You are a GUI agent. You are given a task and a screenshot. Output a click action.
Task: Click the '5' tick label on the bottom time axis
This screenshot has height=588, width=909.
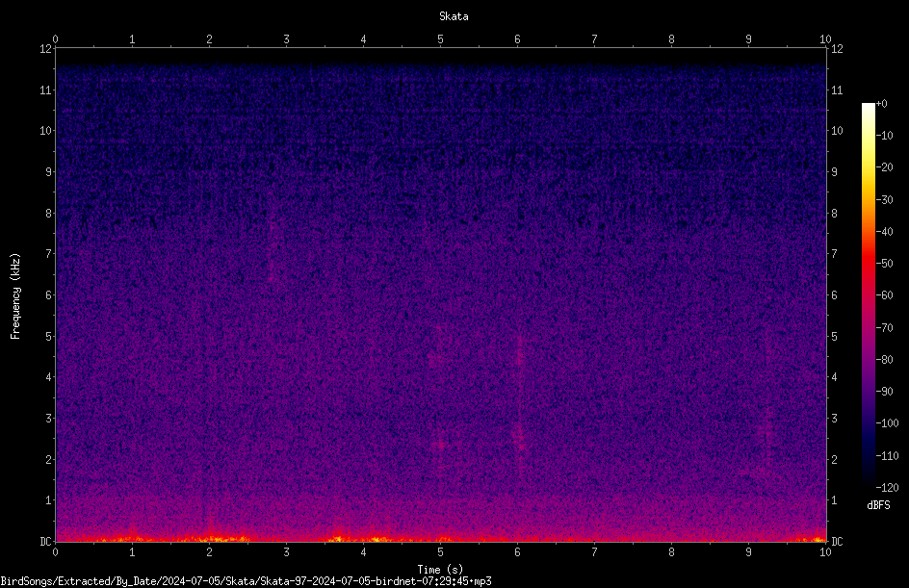click(441, 552)
